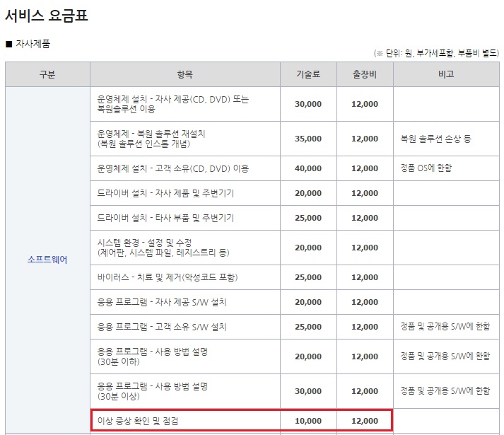
Task: Click the 40,000 기술료 value
Action: point(308,168)
